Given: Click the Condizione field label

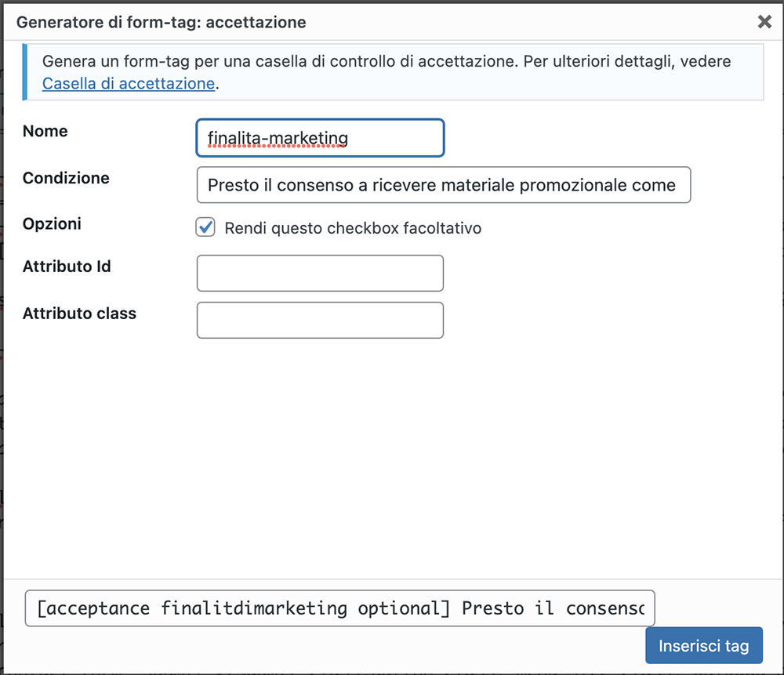Looking at the screenshot, I should [66, 178].
